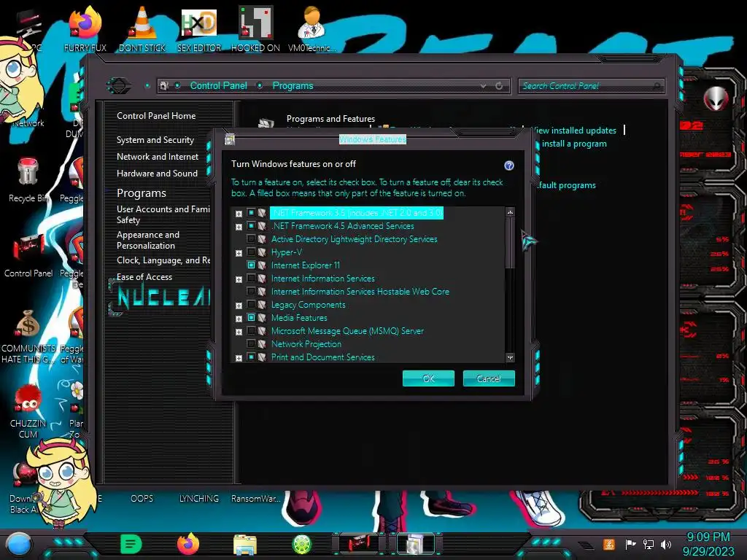Open the address bar history dropdown
This screenshot has width=747, height=560.
pyautogui.click(x=483, y=86)
